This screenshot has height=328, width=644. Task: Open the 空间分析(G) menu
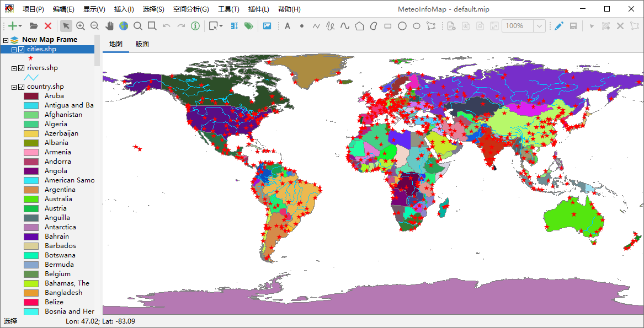[x=191, y=9]
